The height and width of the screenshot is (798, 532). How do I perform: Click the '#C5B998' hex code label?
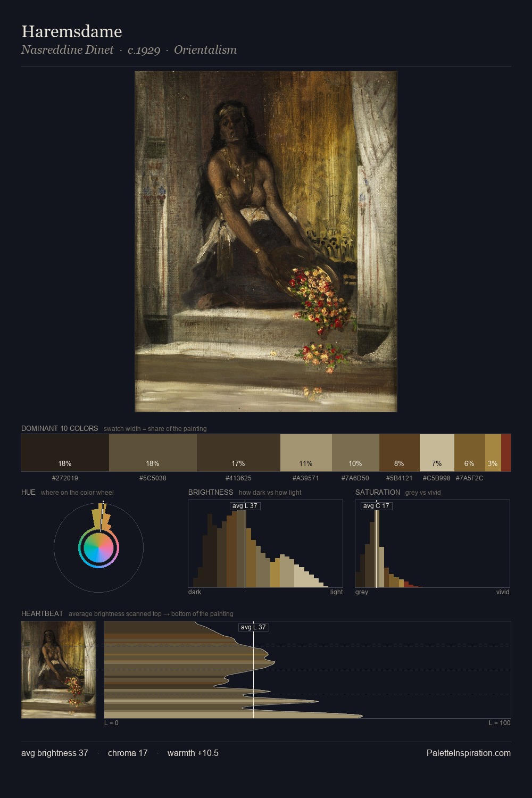437,478
